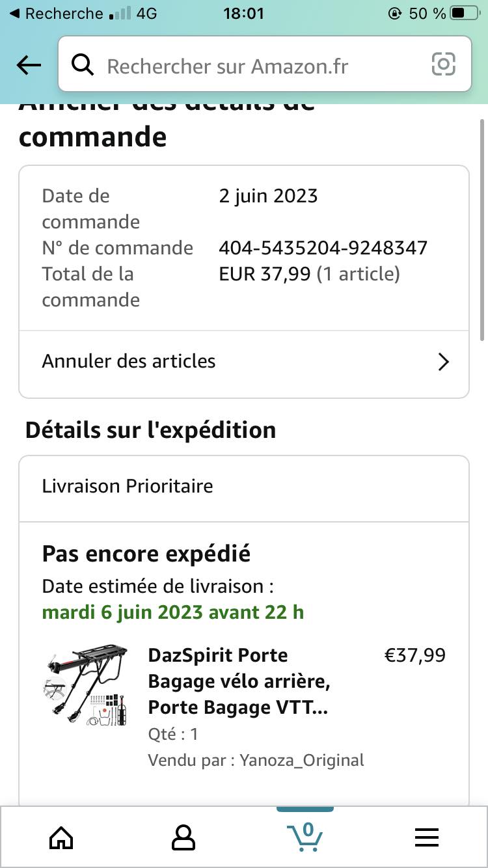
Task: Tap the order number 404-5435204-9248347
Action: coord(323,248)
